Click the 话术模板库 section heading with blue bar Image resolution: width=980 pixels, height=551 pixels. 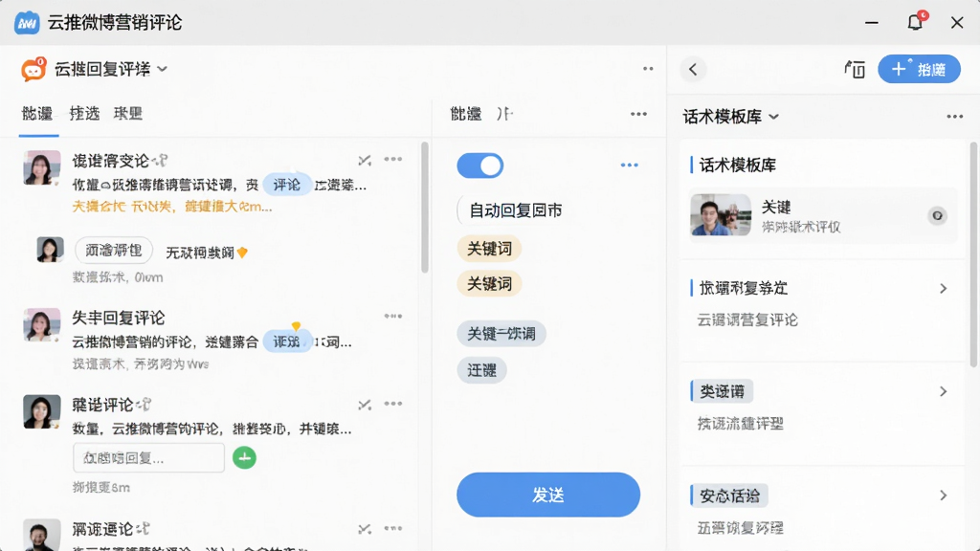[738, 165]
